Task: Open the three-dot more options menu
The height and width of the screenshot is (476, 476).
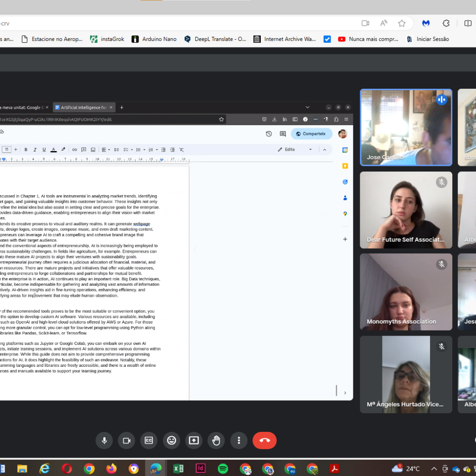Action: click(239, 441)
